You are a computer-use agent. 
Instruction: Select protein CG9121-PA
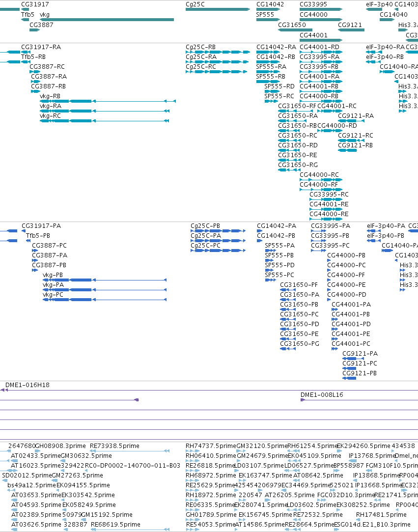pos(360,354)
